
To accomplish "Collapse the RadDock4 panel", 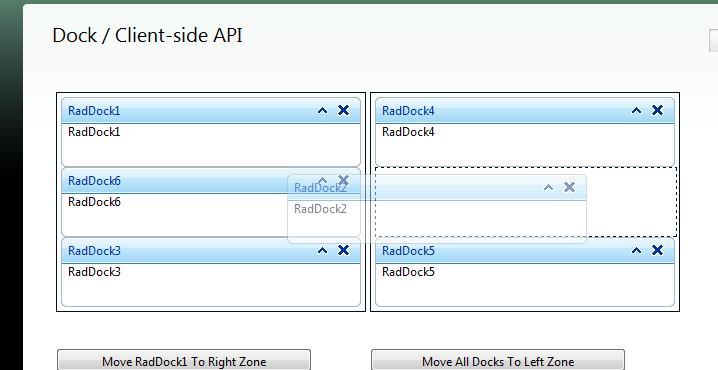I will [636, 110].
